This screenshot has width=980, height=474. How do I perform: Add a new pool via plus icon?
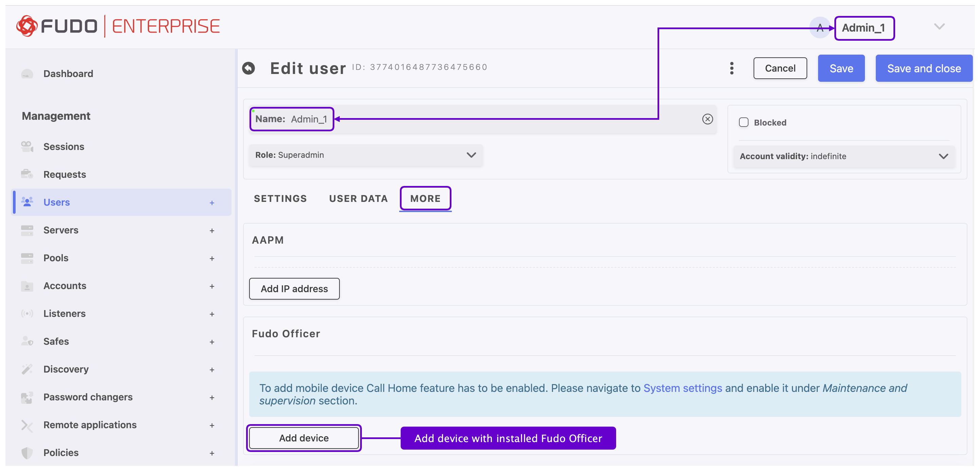[212, 258]
